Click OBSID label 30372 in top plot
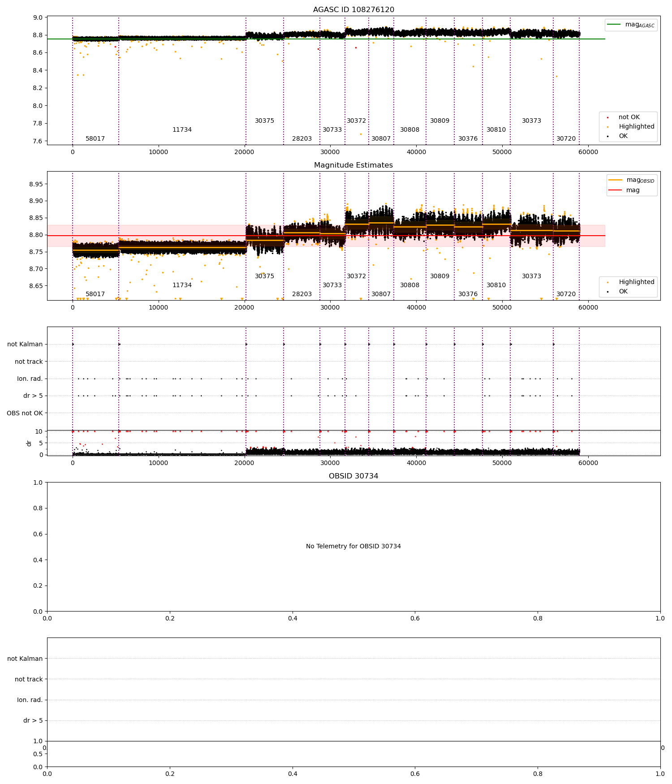This screenshot has width=672, height=784. coord(356,121)
